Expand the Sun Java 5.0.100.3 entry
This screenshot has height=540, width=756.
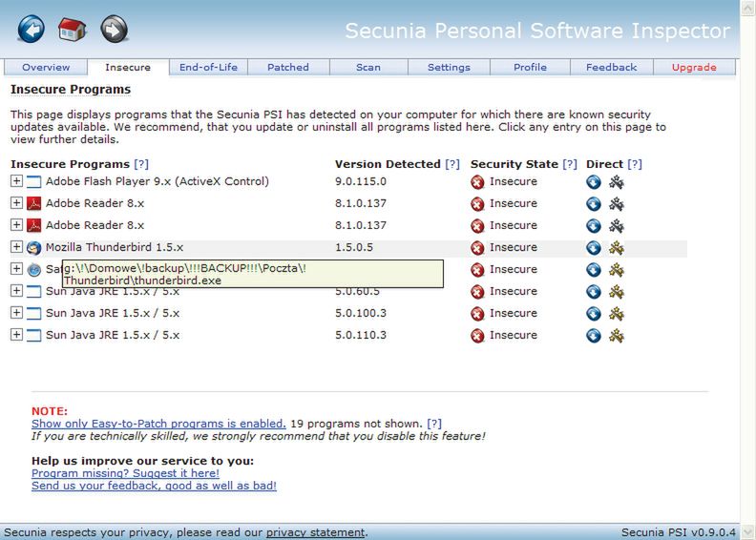(x=16, y=313)
